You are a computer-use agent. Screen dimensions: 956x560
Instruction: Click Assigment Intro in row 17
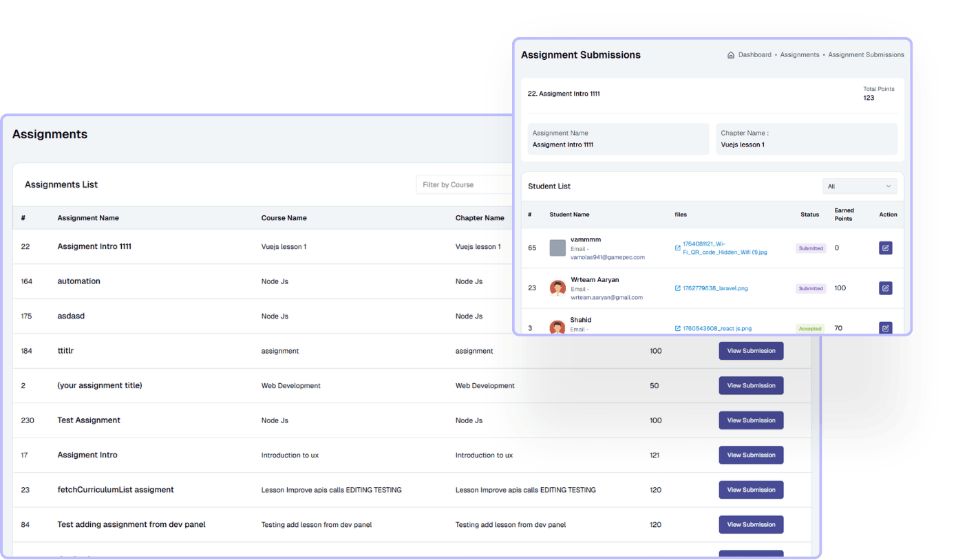[87, 455]
